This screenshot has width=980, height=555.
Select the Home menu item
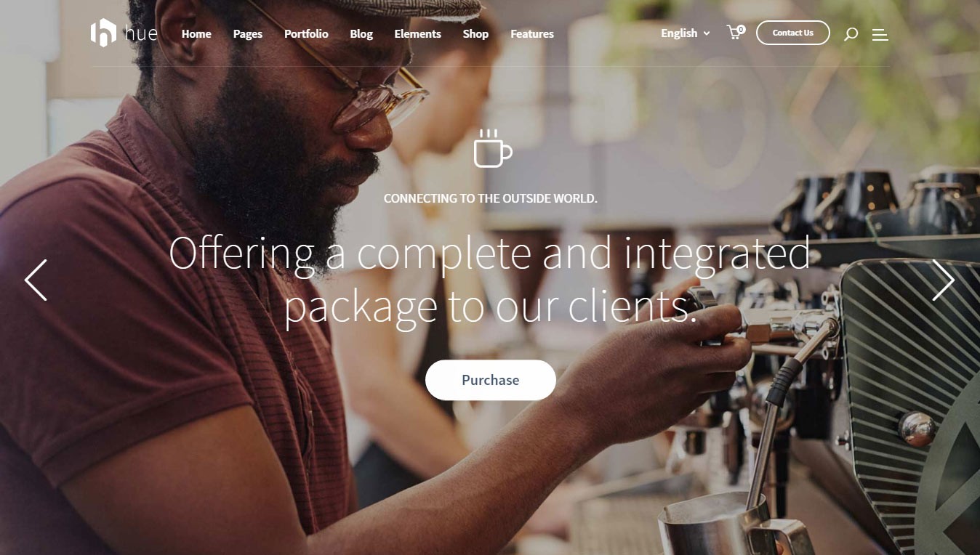click(196, 34)
